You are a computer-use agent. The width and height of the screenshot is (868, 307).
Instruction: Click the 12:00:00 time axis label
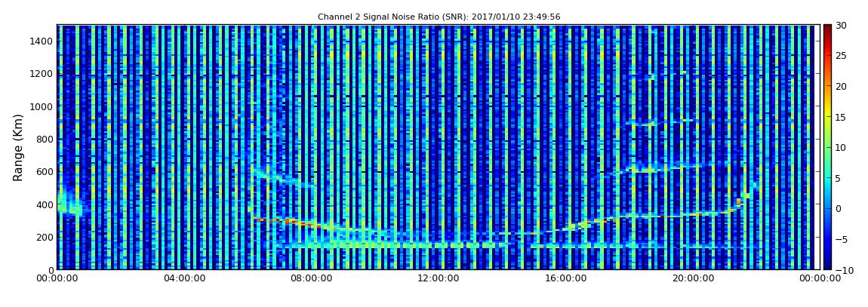437,278
